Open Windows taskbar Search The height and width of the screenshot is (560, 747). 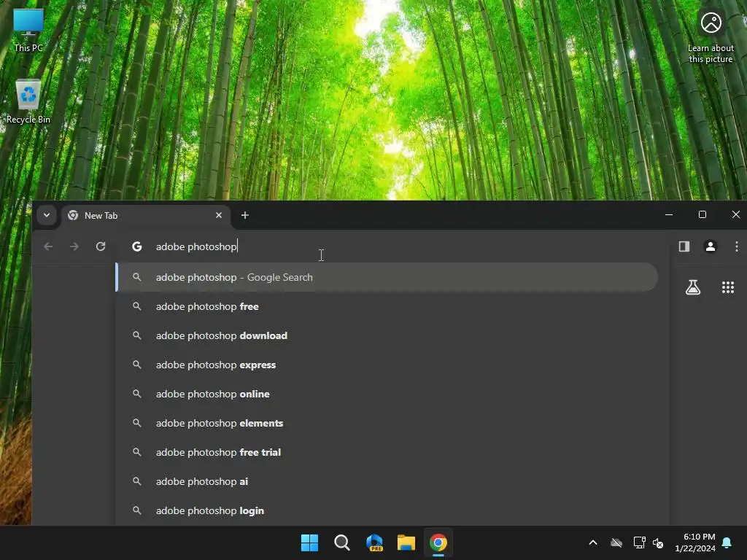click(341, 542)
